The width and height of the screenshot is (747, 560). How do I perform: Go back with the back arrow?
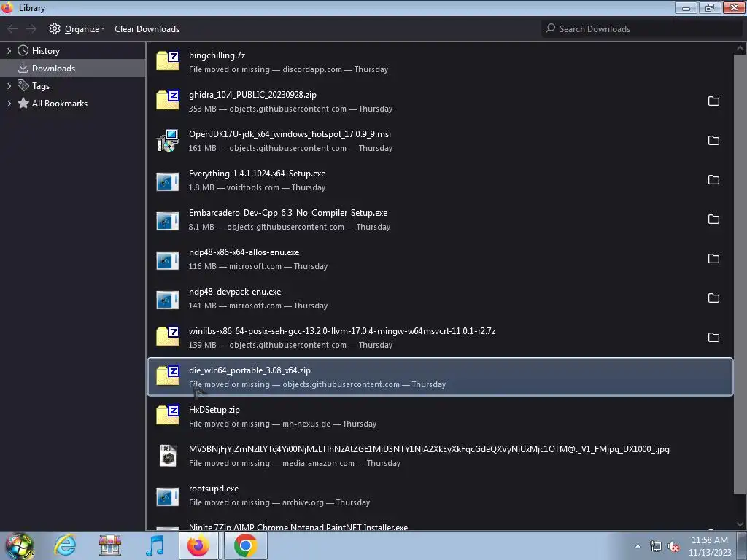[12, 29]
